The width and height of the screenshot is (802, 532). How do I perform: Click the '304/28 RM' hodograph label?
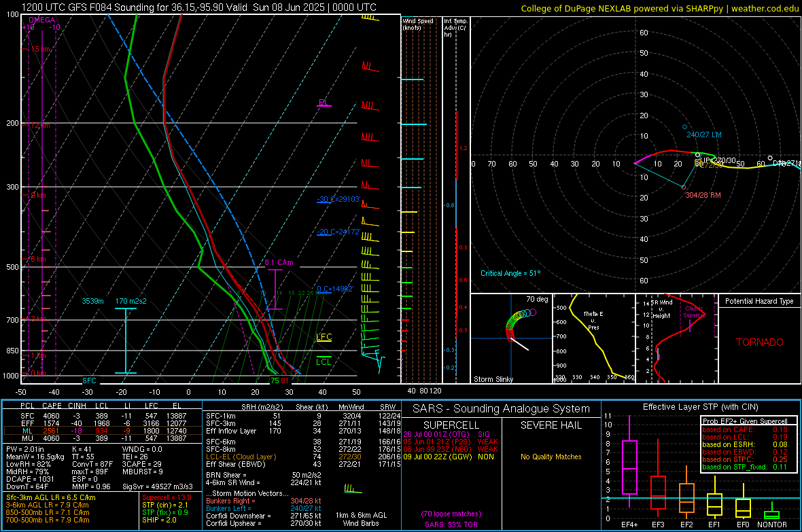pos(703,196)
